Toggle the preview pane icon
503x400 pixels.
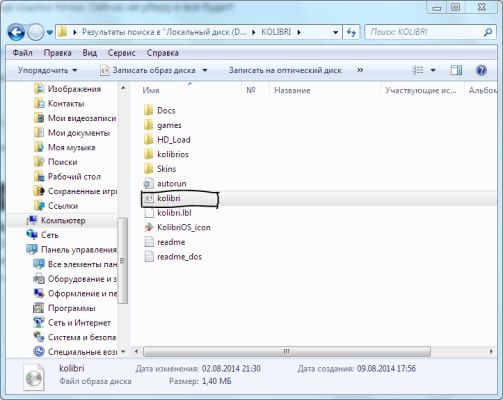(x=456, y=70)
